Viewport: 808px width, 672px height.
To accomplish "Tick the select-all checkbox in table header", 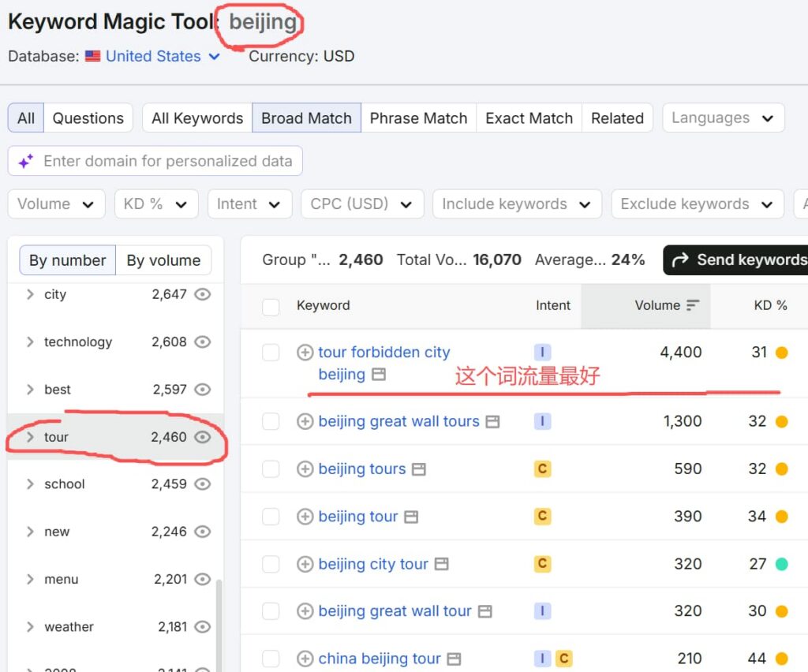I will pyautogui.click(x=271, y=307).
